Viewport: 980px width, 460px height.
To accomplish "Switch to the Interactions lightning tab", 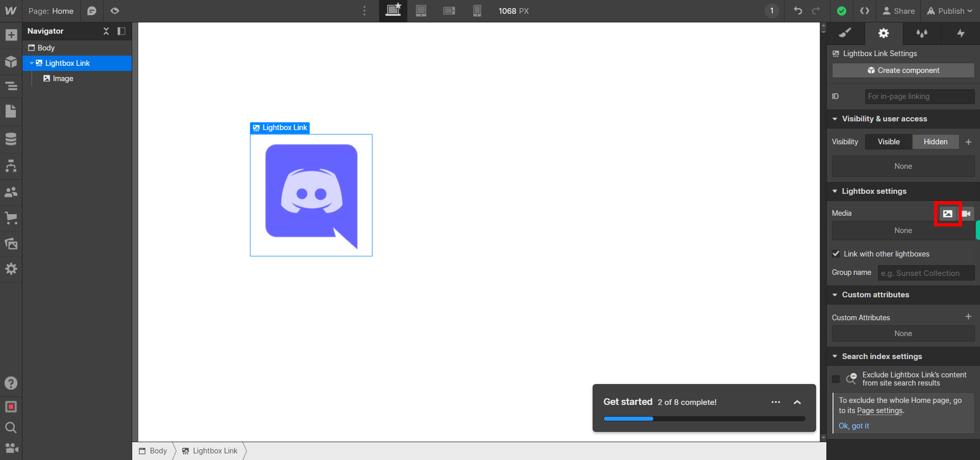I will coord(961,33).
